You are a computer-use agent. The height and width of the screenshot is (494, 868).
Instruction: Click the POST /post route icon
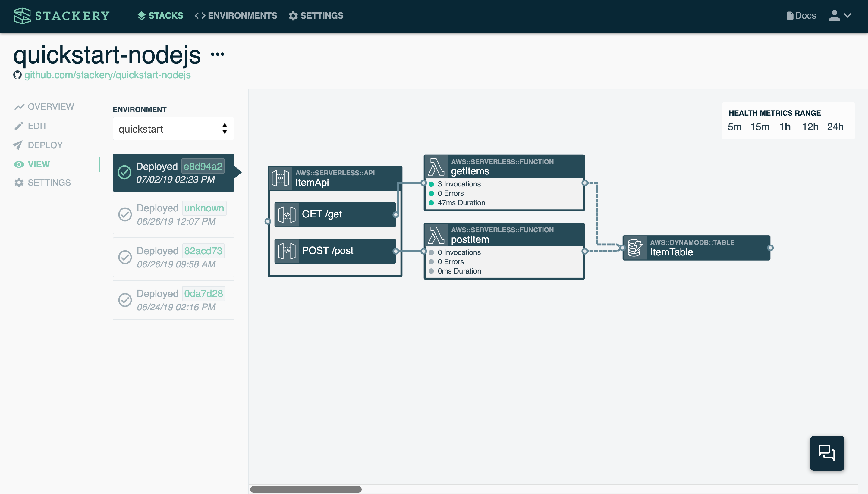286,250
